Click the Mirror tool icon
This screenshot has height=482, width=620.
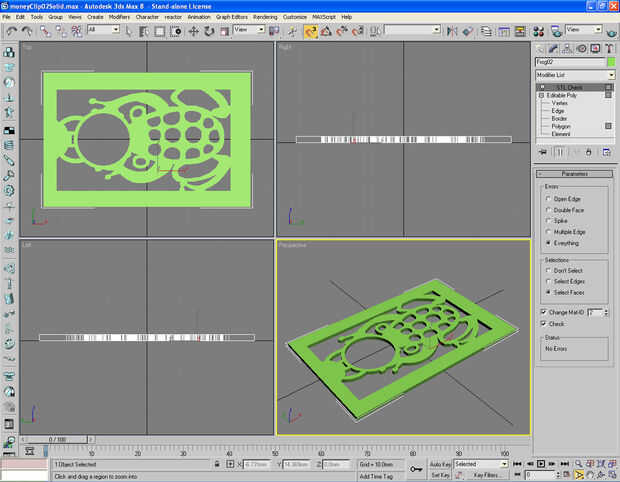coord(452,31)
